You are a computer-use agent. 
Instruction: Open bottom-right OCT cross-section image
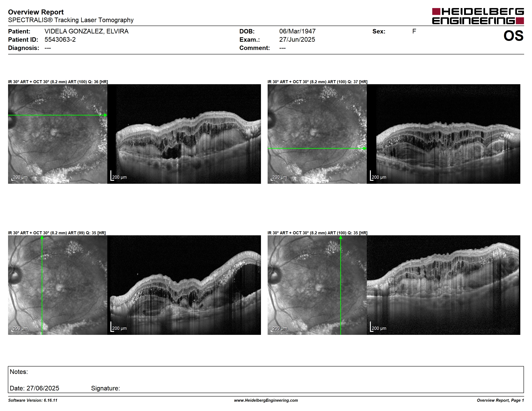443,285
